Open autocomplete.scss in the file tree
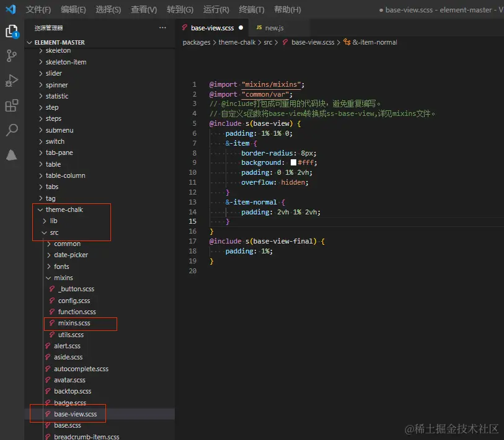The height and width of the screenshot is (440, 504). pyautogui.click(x=81, y=369)
